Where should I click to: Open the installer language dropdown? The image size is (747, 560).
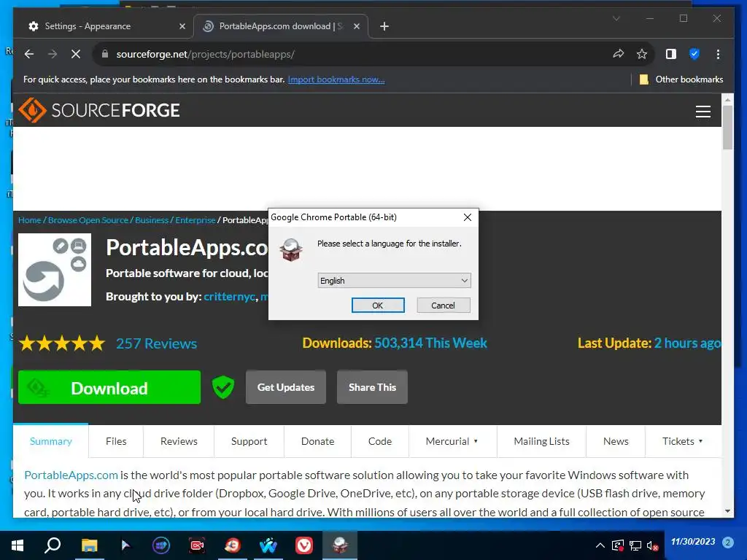click(x=394, y=281)
